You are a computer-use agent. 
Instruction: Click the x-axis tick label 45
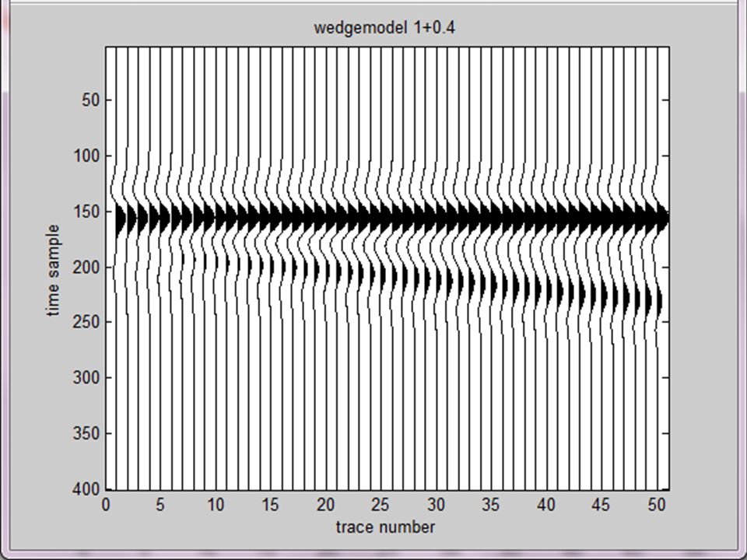[601, 505]
